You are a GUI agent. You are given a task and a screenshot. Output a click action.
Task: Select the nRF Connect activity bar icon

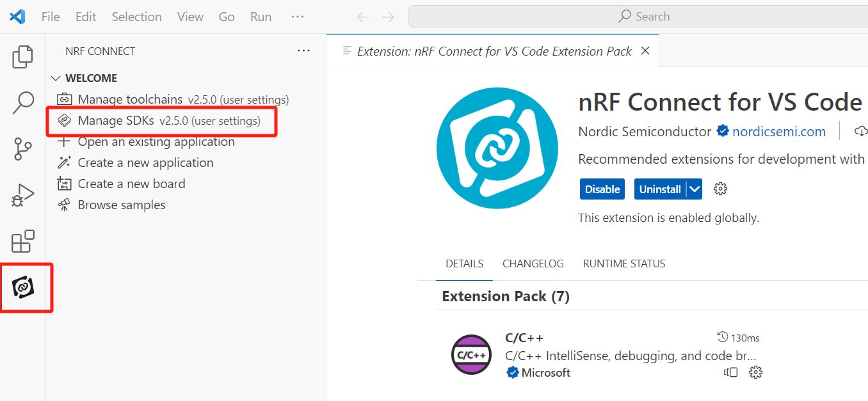click(24, 288)
